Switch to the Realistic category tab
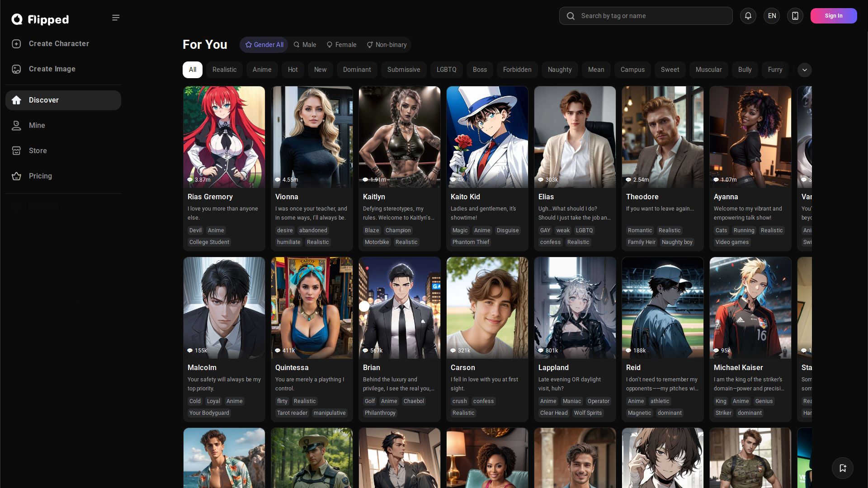This screenshot has height=488, width=868. pos(224,70)
